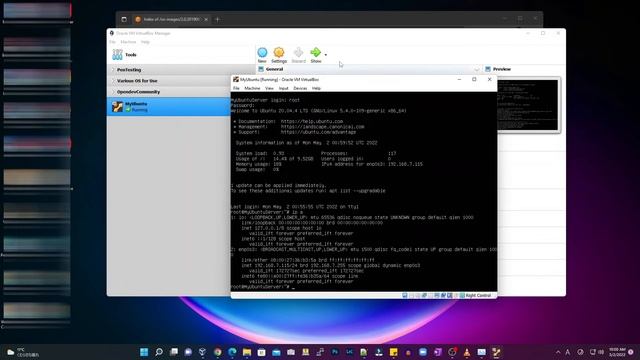Image resolution: width=640 pixels, height=360 pixels.
Task: Expand the Various OS for Use group
Action: 113,81
